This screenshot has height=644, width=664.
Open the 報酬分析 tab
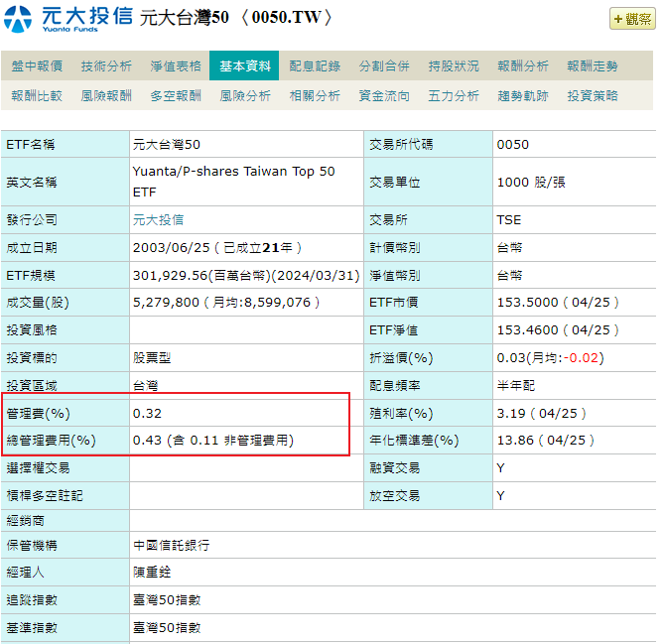523,66
